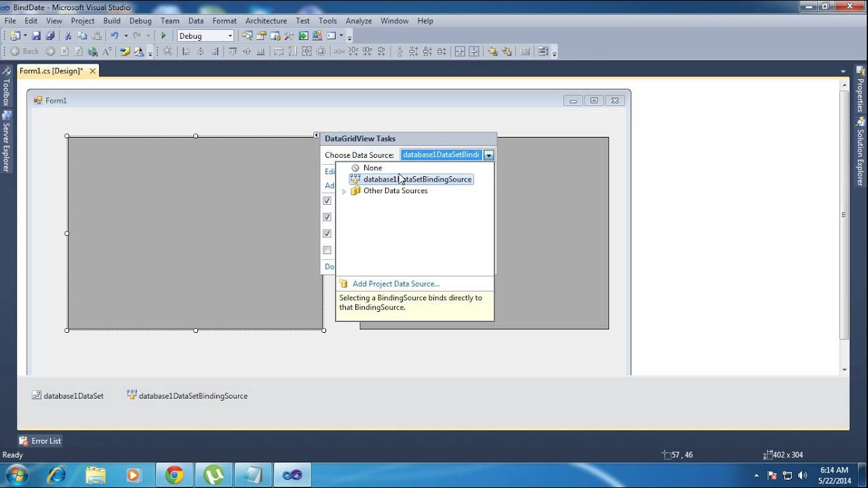Click the system tray volume speaker icon
Screen dimensions: 868x488
(x=803, y=475)
